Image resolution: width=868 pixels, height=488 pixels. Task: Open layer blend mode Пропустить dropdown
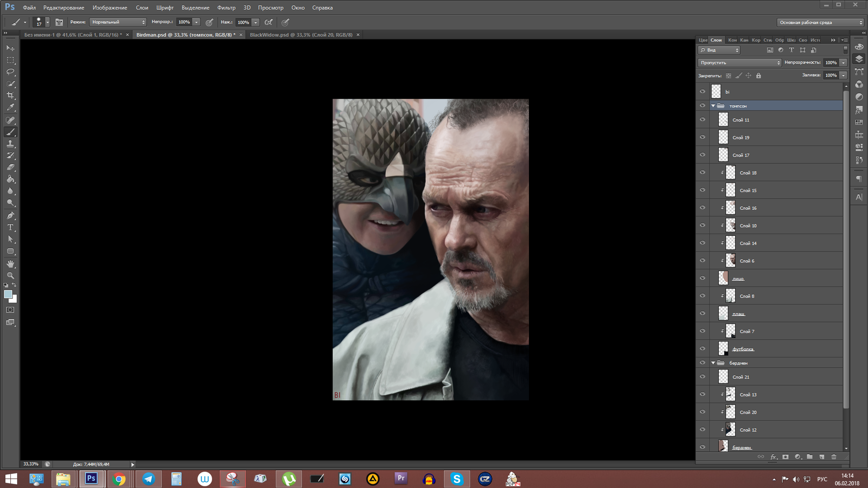click(x=739, y=62)
